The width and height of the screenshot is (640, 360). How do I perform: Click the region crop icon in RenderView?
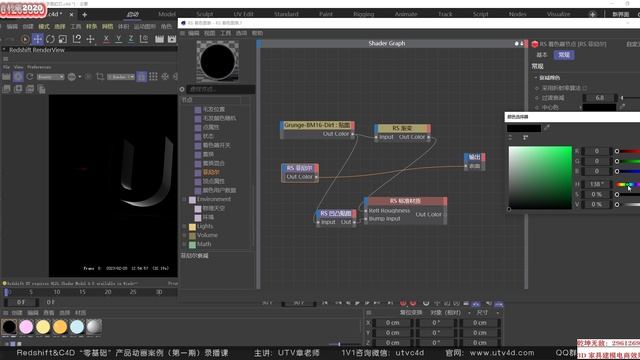100,77
